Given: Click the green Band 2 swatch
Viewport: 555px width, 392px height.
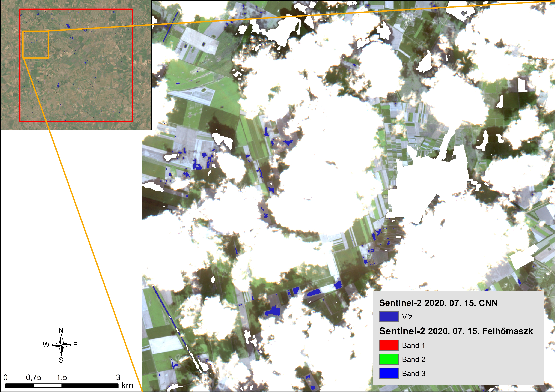Looking at the screenshot, I should [389, 359].
